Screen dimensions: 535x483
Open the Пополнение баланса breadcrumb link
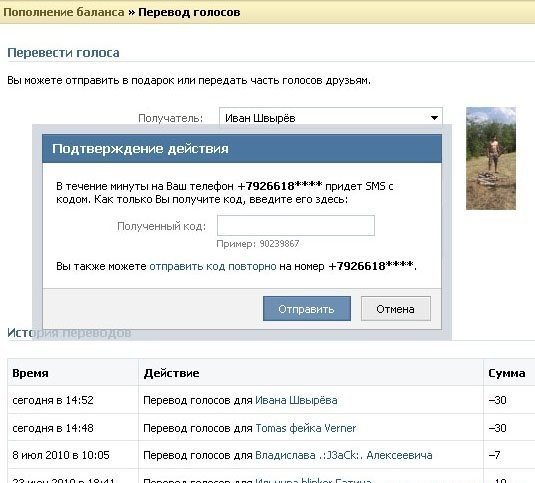[64, 12]
